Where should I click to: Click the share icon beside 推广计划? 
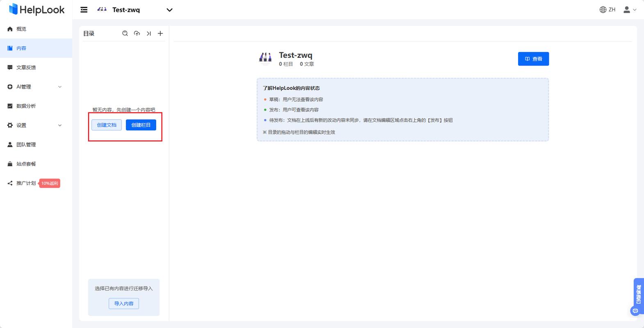(10, 183)
